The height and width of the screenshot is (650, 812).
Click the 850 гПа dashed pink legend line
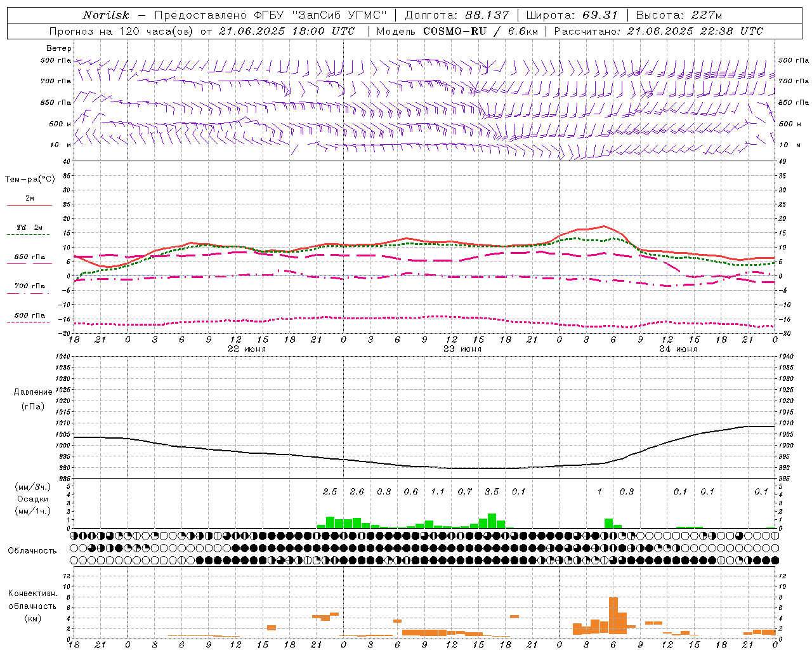[29, 264]
